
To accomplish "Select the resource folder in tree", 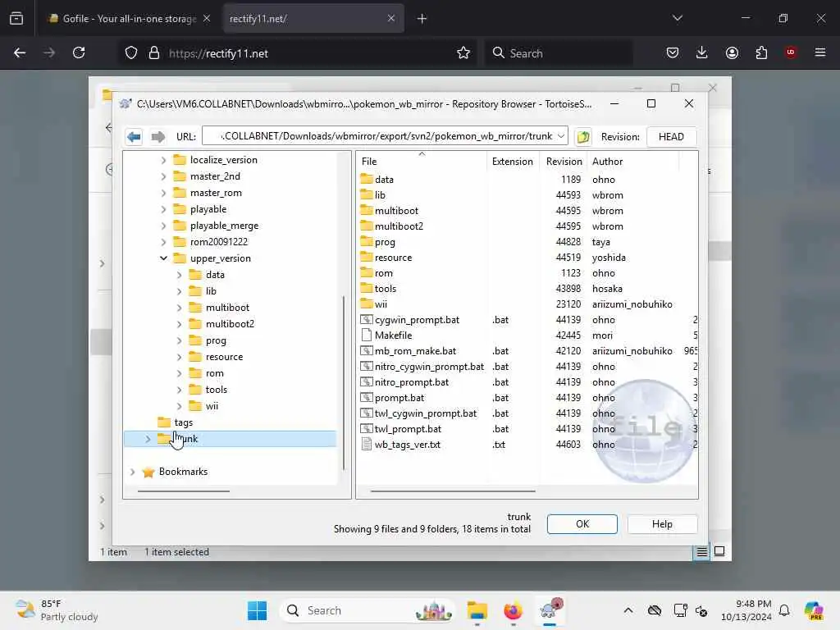I will click(224, 357).
